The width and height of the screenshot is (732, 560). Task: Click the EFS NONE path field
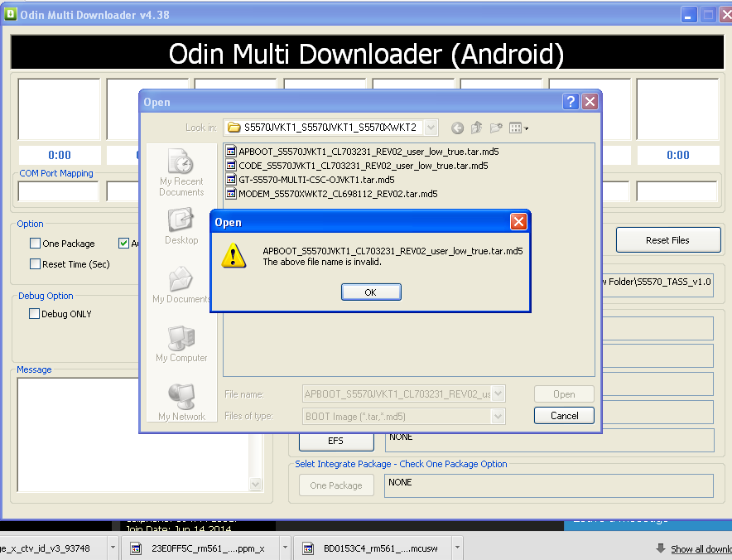[x=550, y=442]
